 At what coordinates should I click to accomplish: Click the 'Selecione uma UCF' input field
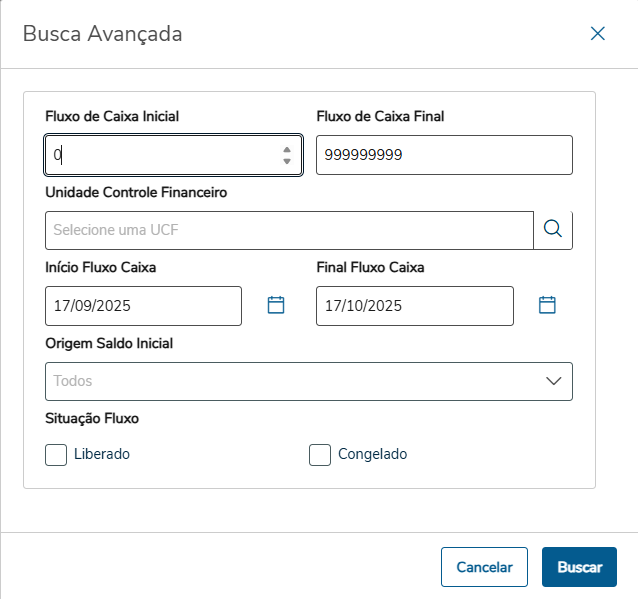tap(288, 230)
